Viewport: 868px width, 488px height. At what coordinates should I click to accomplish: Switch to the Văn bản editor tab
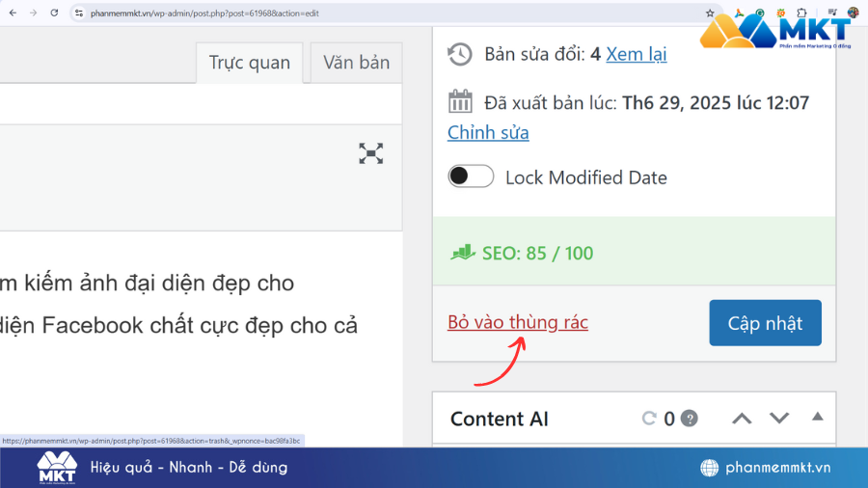coord(357,63)
